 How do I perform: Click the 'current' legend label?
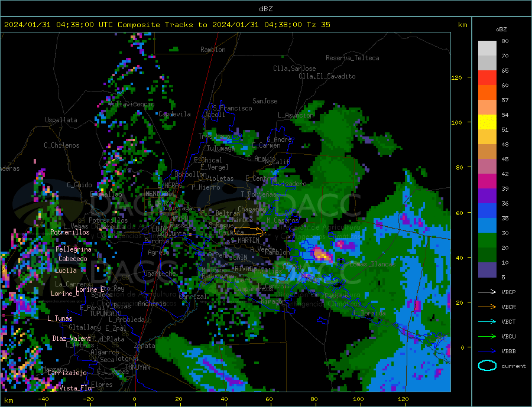coord(514,366)
